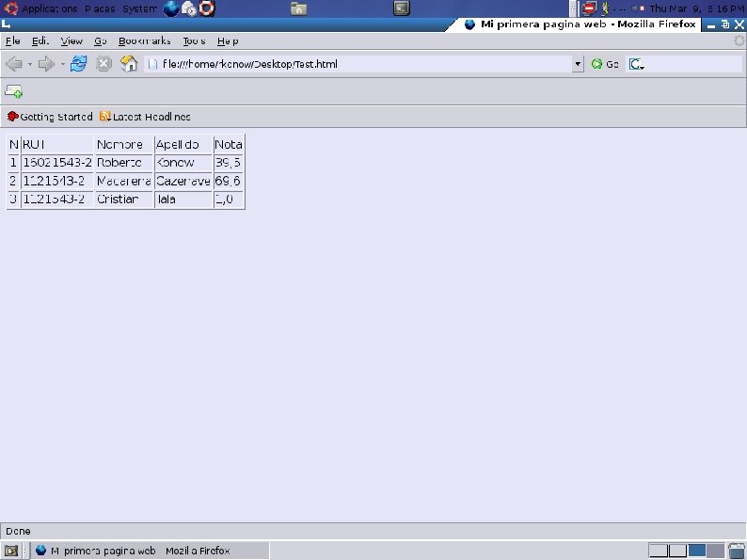Open the Getting Started bookmark
Screen dimensions: 747x560
coord(50,117)
